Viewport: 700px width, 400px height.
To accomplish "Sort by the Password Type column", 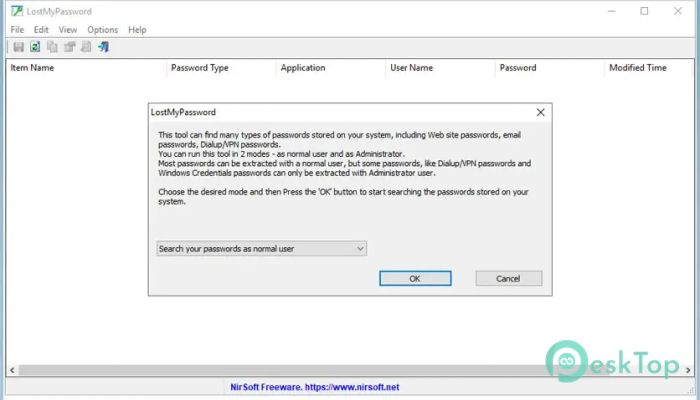I will 221,68.
